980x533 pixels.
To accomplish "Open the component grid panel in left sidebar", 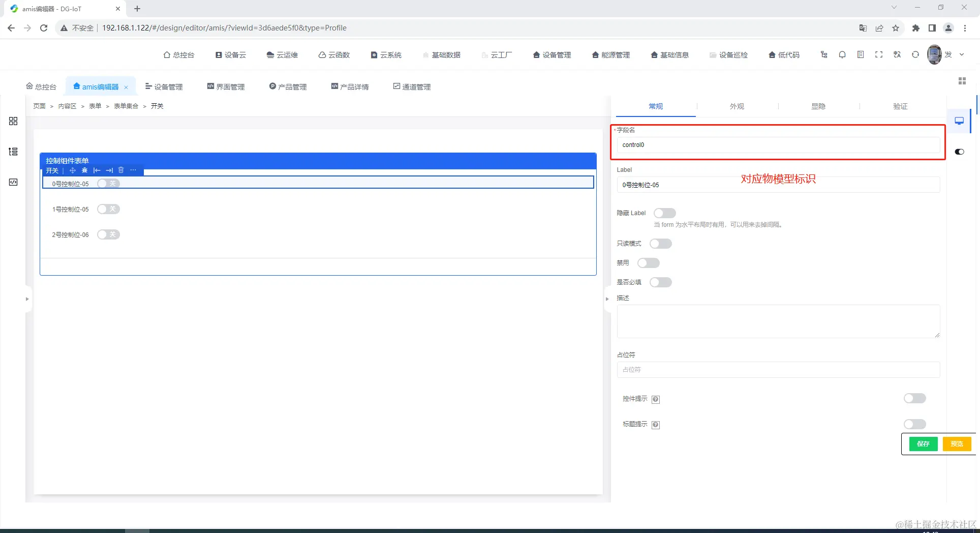I will [x=13, y=121].
